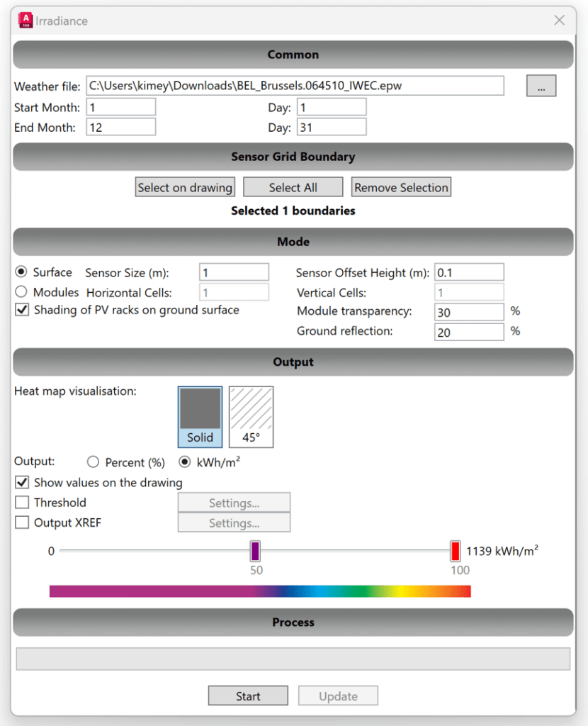Click the Start process button
The width and height of the screenshot is (588, 726).
tap(248, 696)
